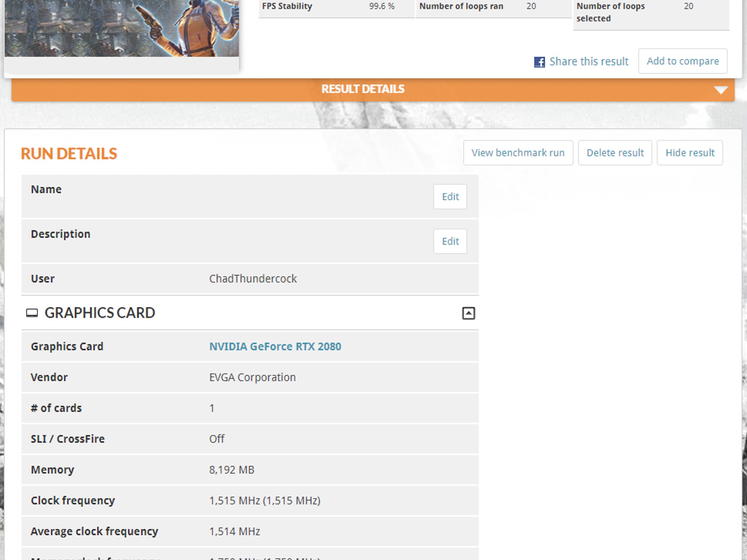Click the GRAPHICS CARD section heading

[100, 313]
